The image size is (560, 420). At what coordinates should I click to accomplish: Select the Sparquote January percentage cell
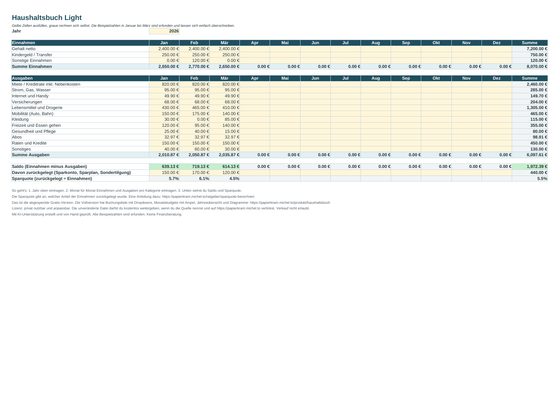click(x=164, y=179)
